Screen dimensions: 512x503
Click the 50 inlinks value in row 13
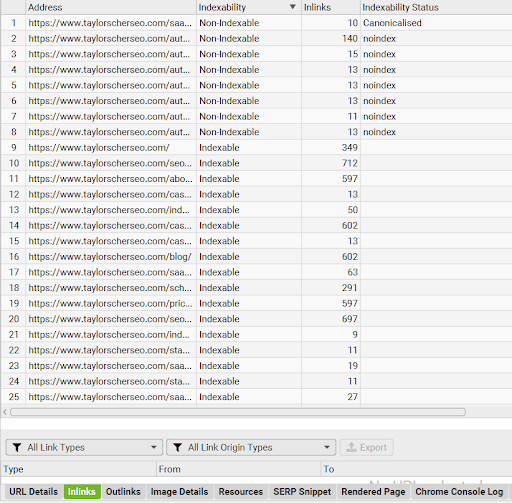[x=353, y=210]
